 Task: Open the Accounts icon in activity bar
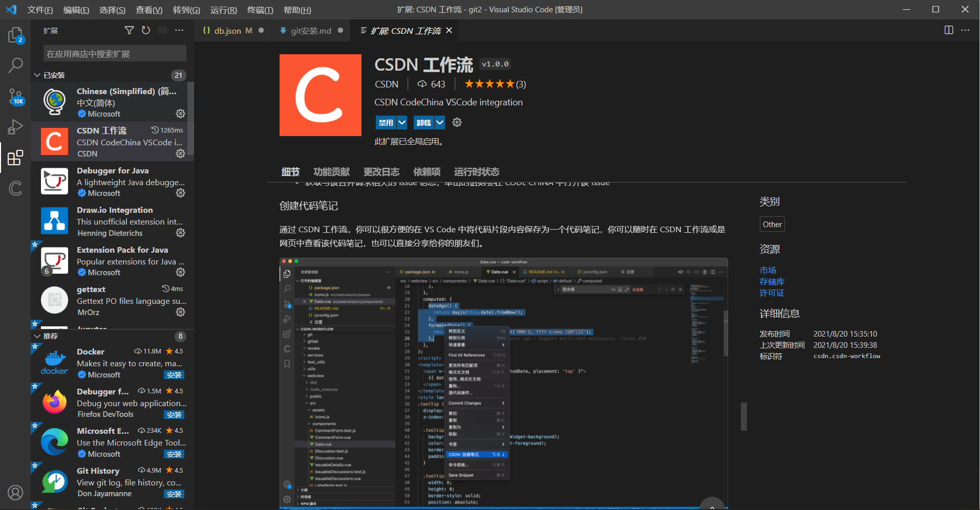click(x=15, y=492)
